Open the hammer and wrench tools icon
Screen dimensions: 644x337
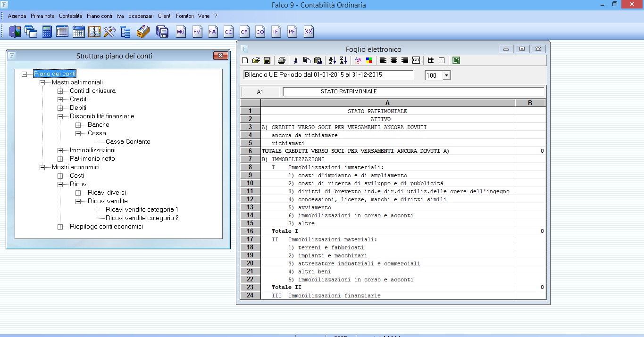point(109,32)
